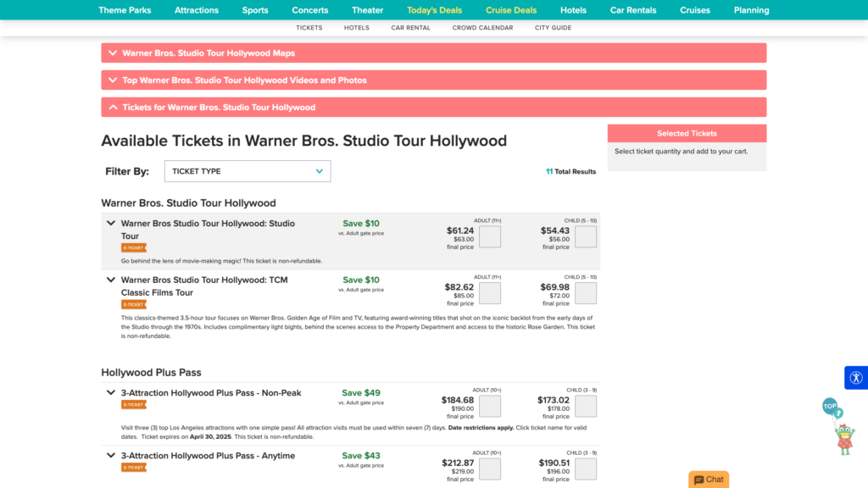Select adult quantity box for Non-Peak Plus Pass
The height and width of the screenshot is (488, 868).
[x=490, y=406]
